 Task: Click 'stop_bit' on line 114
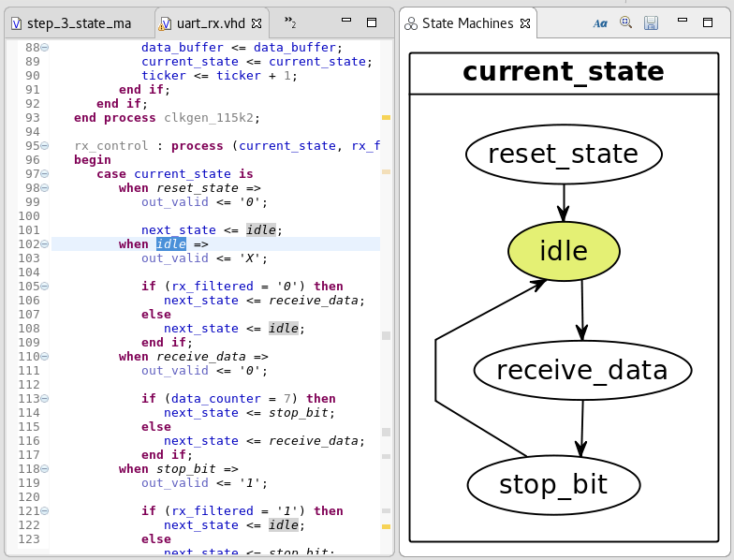(298, 412)
